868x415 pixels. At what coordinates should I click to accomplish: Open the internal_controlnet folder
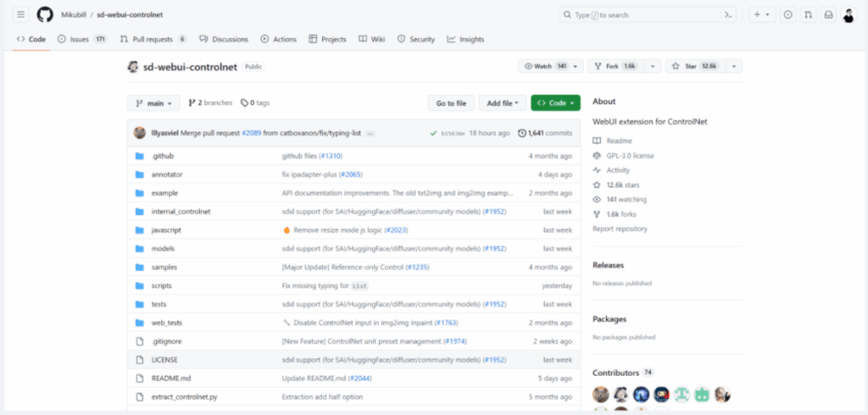pyautogui.click(x=181, y=212)
